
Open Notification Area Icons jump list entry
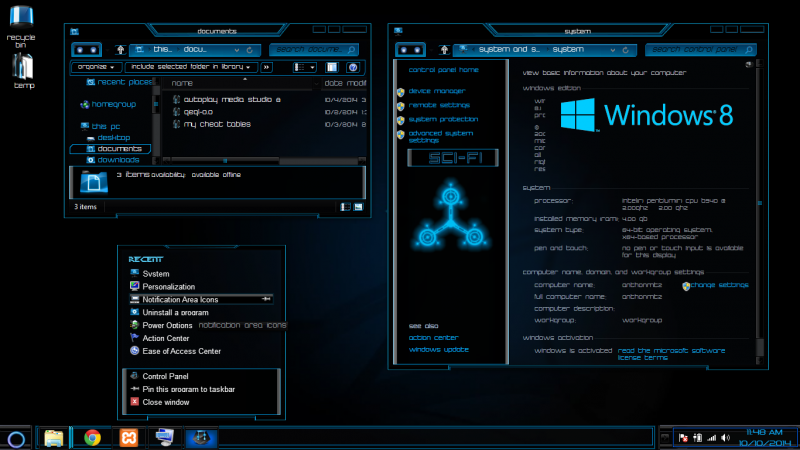(201, 299)
